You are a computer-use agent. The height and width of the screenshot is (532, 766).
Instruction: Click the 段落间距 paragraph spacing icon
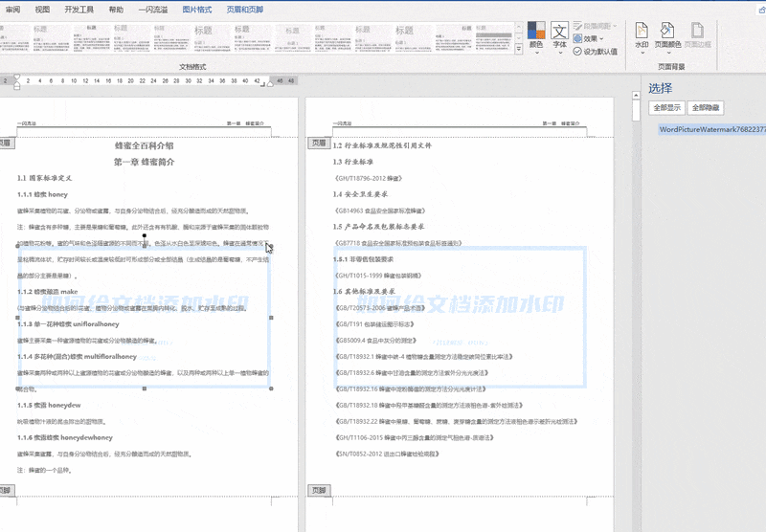[580, 27]
